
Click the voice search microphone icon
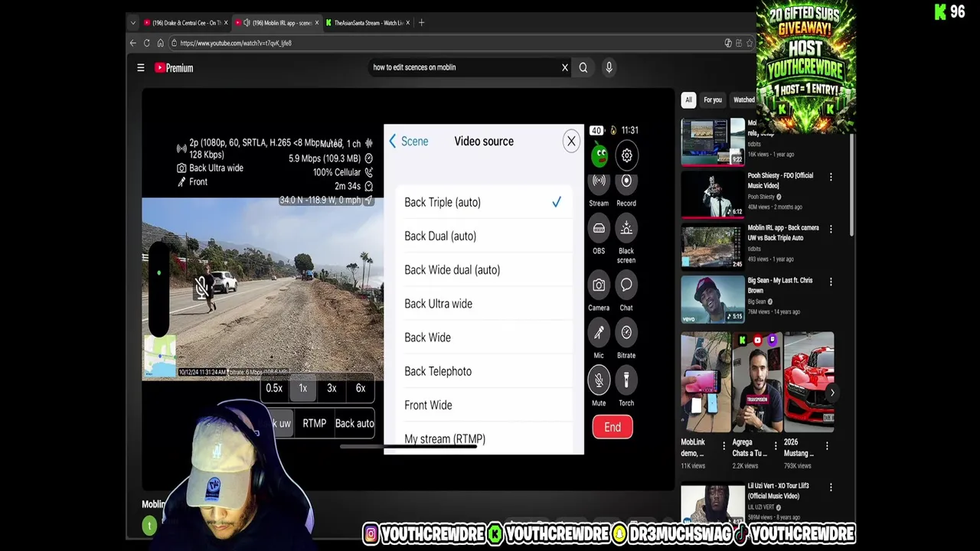tap(609, 67)
